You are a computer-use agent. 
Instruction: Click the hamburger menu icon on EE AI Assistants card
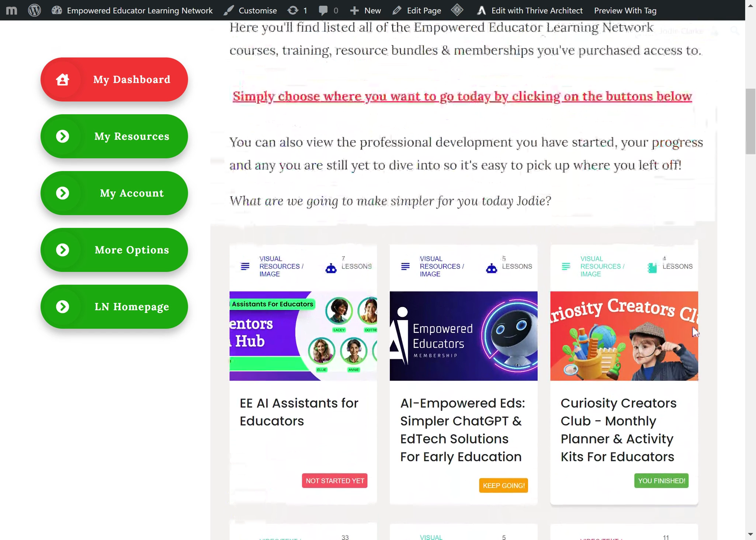click(245, 266)
